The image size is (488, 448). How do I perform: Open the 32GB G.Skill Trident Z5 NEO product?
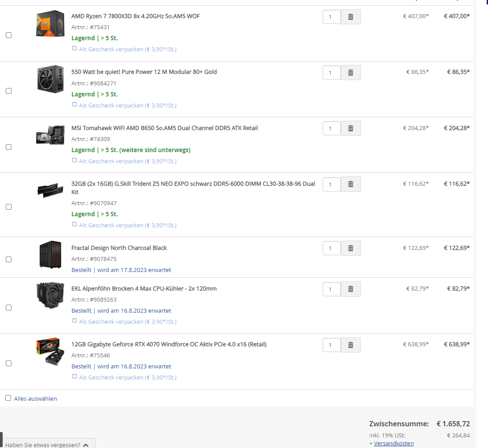pyautogui.click(x=193, y=188)
